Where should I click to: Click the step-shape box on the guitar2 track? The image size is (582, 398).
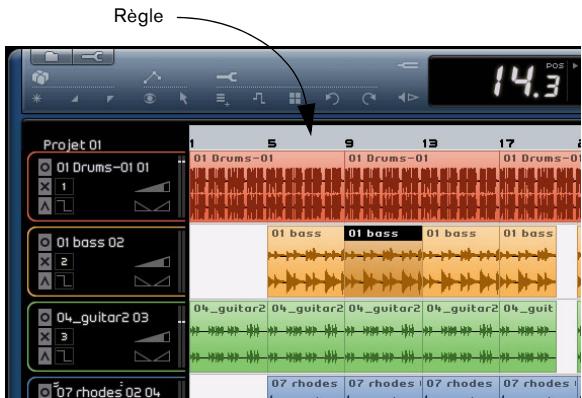pyautogui.click(x=64, y=356)
